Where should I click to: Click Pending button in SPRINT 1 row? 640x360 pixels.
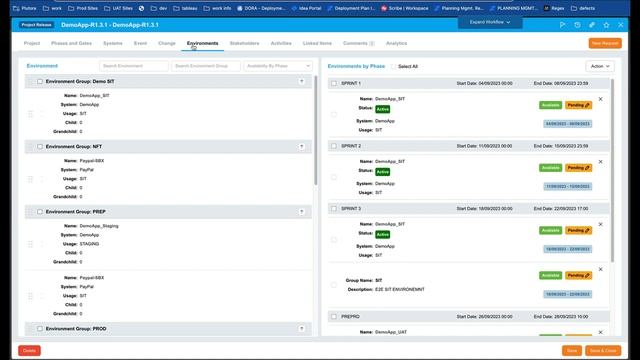tap(578, 105)
